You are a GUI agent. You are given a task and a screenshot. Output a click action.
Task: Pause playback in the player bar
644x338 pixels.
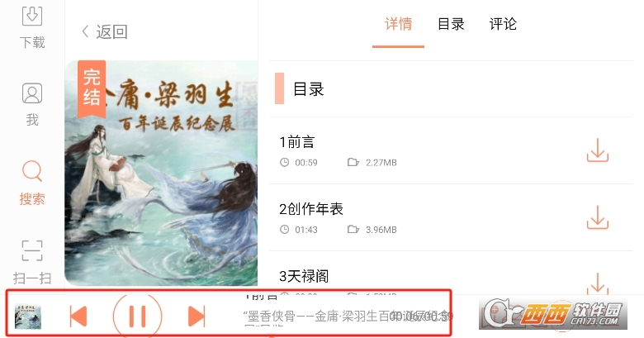pyautogui.click(x=138, y=317)
